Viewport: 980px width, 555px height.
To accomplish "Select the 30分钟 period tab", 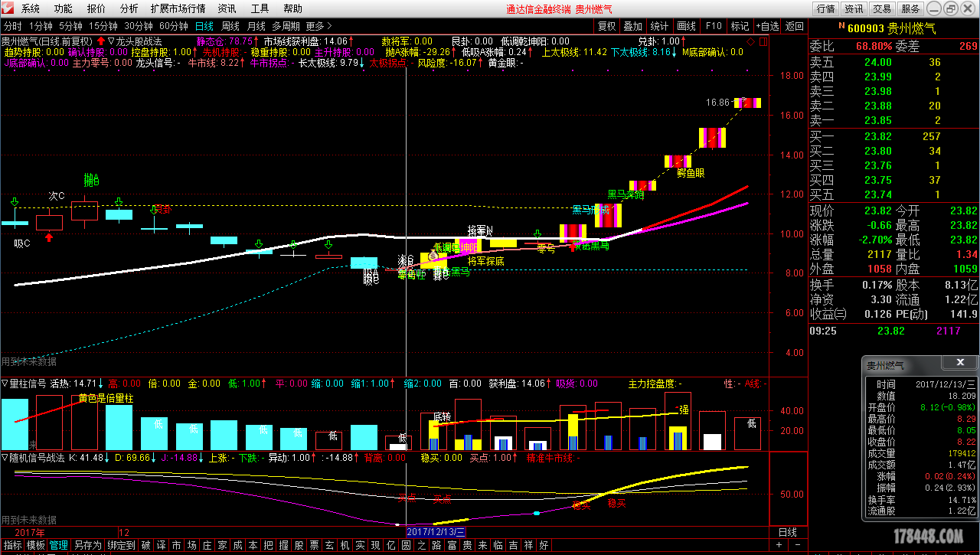I will pyautogui.click(x=139, y=26).
